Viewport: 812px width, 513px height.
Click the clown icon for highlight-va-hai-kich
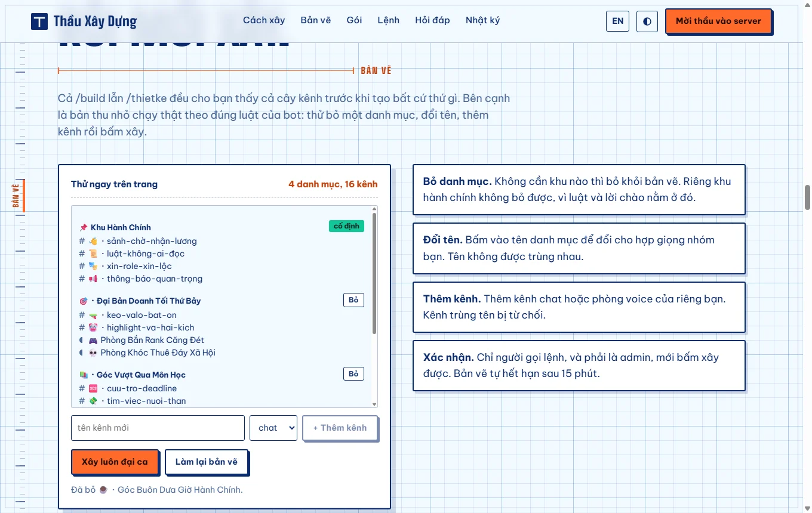93,327
